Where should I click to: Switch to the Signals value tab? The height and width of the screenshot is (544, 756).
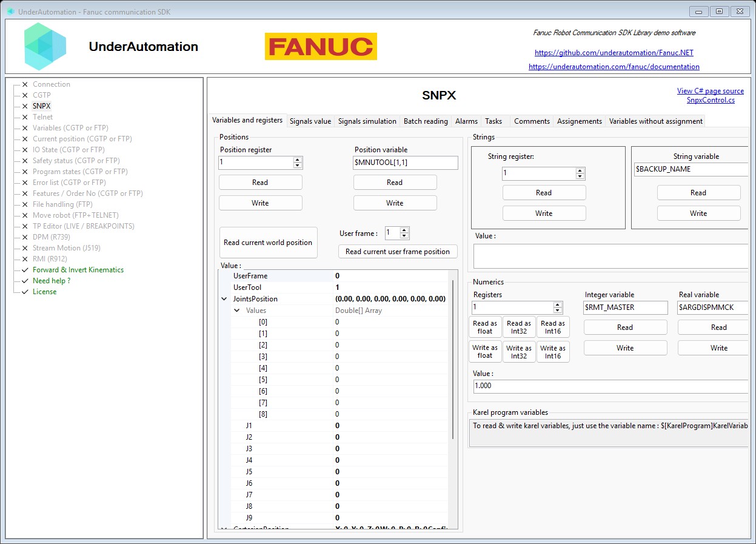pos(310,121)
